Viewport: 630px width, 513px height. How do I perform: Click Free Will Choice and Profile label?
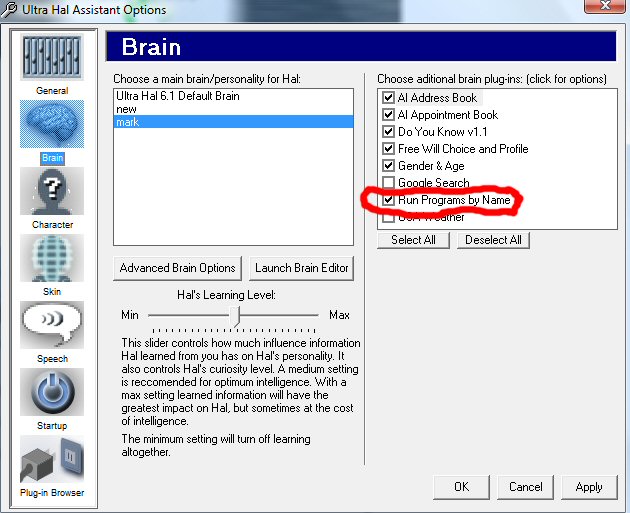[x=463, y=149]
